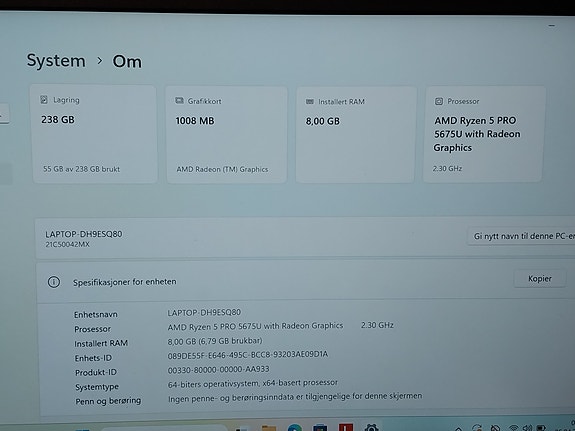This screenshot has height=431, width=575.
Task: Click the Kopier button
Action: [x=539, y=278]
